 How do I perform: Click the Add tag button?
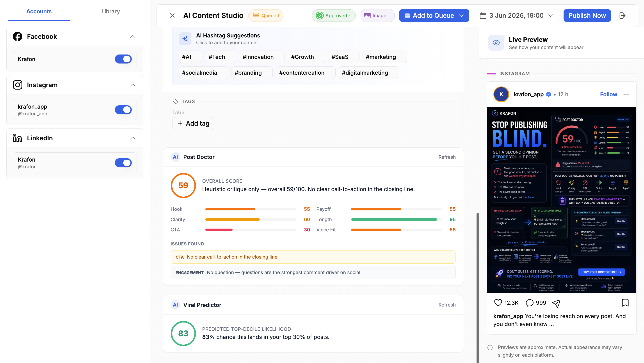coord(193,123)
